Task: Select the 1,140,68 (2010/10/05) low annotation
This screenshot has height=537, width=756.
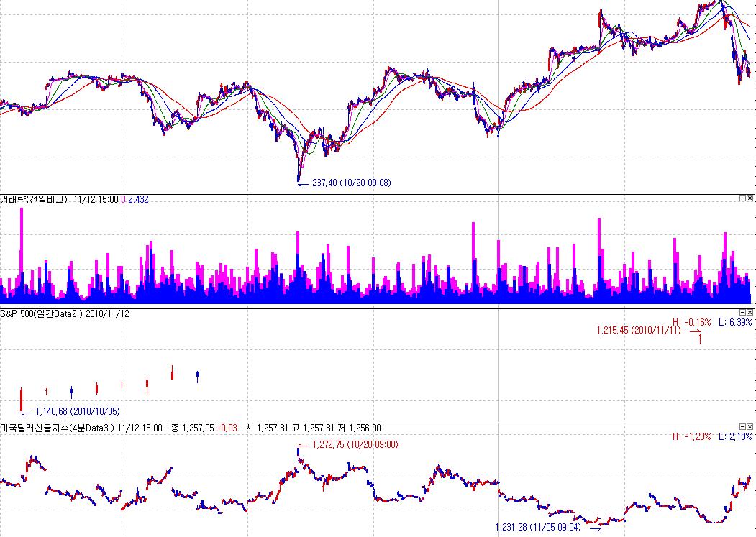Action: [77, 411]
